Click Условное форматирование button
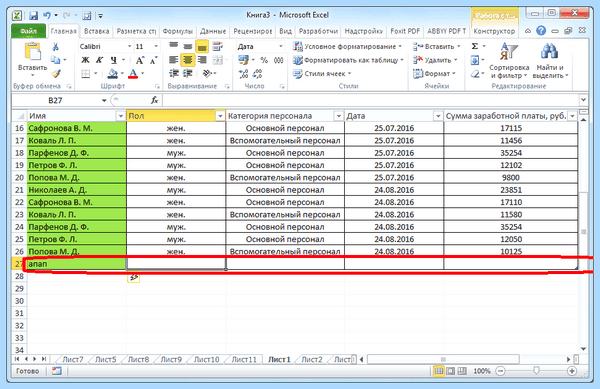 347,46
